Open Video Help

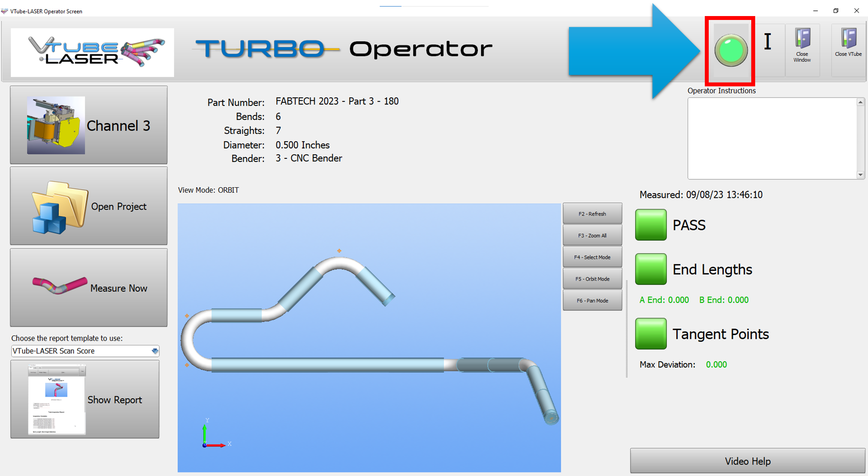pos(747,461)
